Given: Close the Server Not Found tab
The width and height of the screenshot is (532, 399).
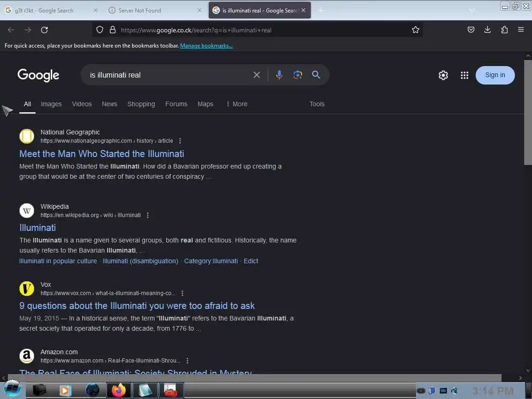Looking at the screenshot, I should click(x=199, y=11).
